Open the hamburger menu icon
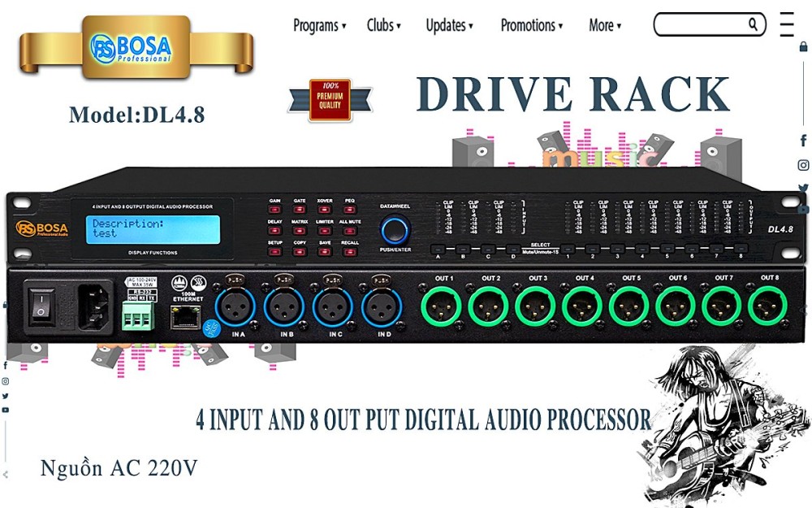812x508 pixels. (x=787, y=24)
